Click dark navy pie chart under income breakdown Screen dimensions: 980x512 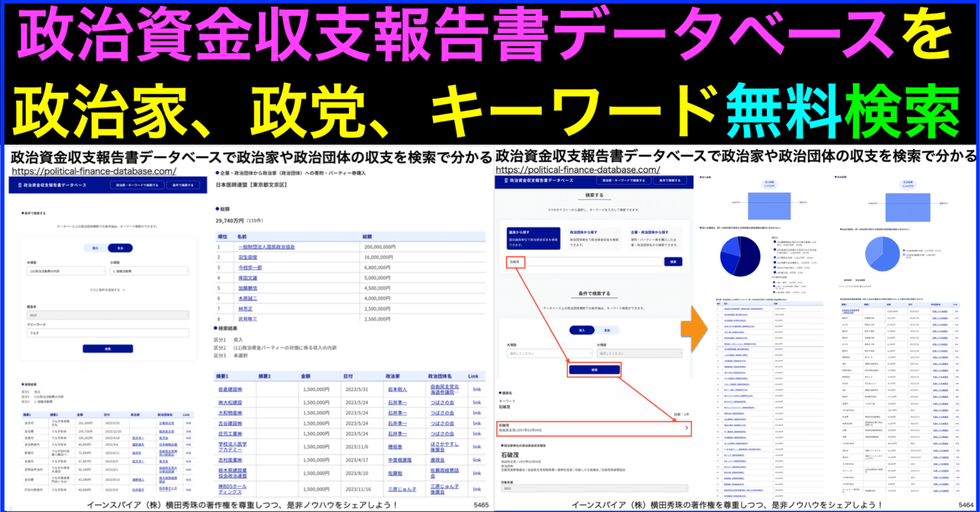[x=740, y=257]
